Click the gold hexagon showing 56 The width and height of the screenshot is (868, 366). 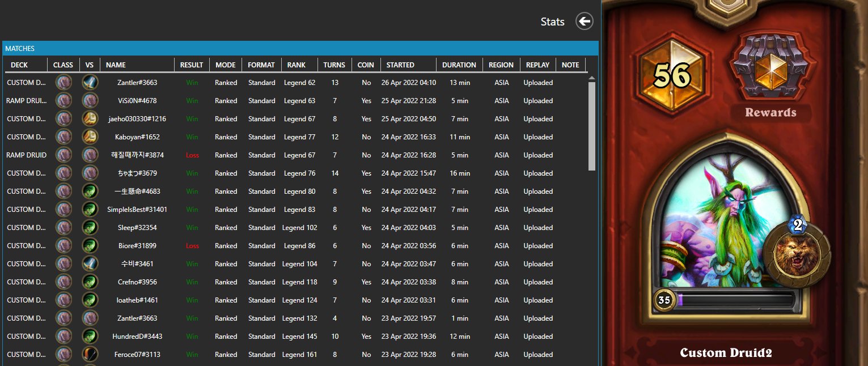click(x=672, y=74)
